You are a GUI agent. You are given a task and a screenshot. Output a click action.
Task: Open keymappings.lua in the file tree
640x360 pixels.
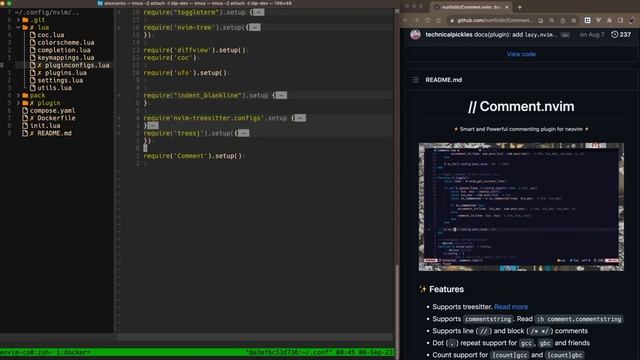click(66, 58)
